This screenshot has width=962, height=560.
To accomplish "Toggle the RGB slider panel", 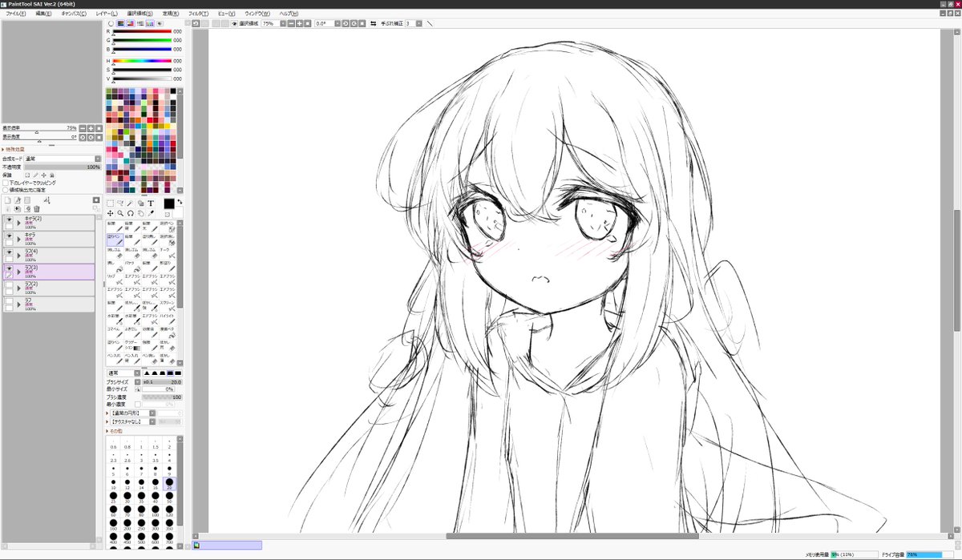I will pyautogui.click(x=120, y=23).
